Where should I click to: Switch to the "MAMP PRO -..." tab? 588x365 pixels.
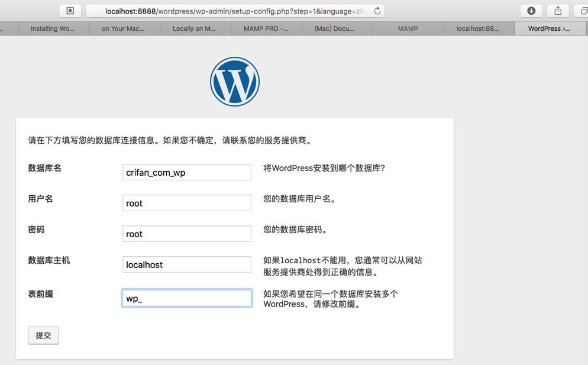(x=266, y=28)
